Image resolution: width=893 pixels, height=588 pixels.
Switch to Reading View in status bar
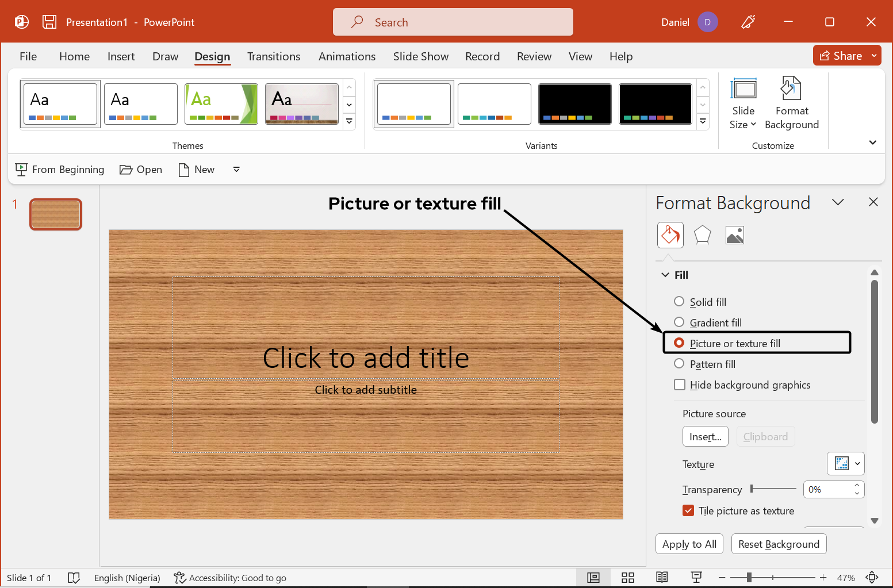[x=662, y=577]
